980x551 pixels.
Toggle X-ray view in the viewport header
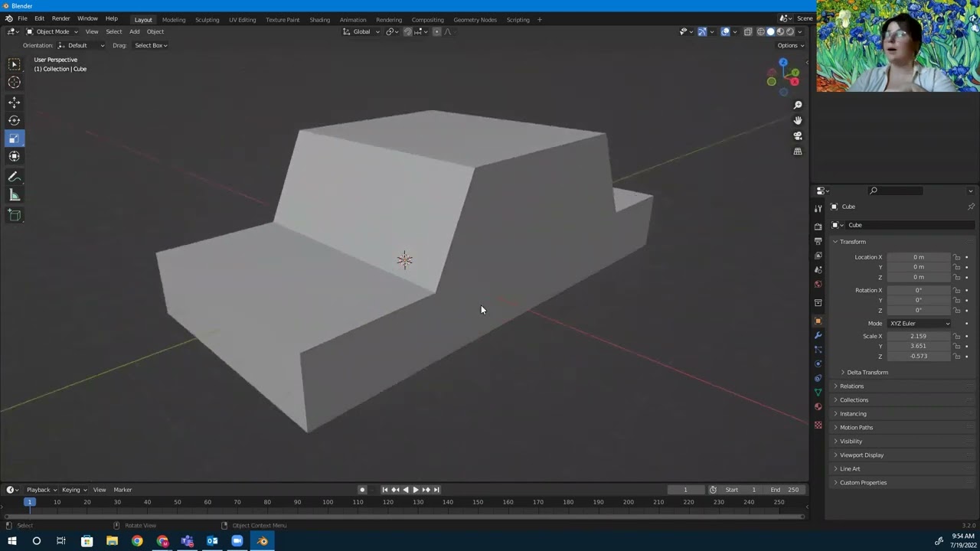click(x=748, y=31)
